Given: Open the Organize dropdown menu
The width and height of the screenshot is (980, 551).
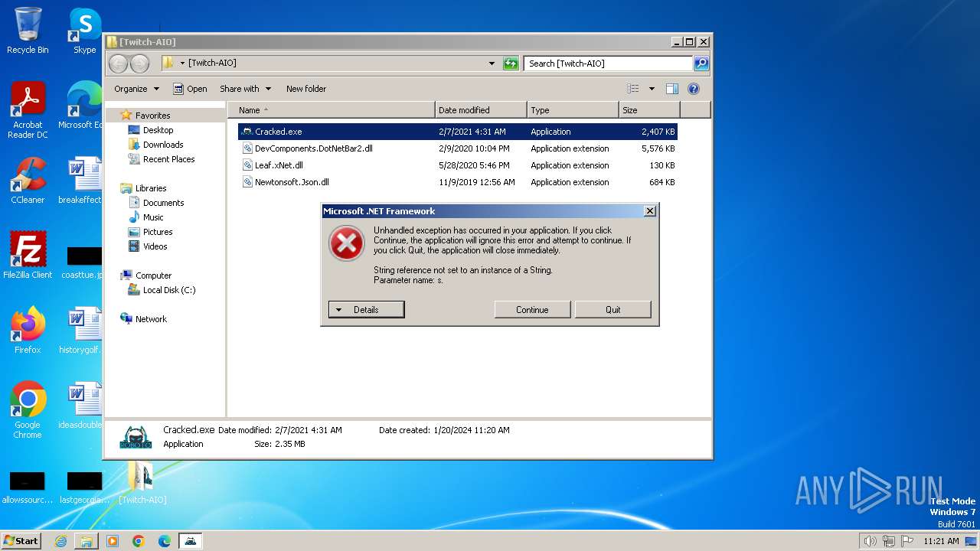Looking at the screenshot, I should click(x=137, y=89).
